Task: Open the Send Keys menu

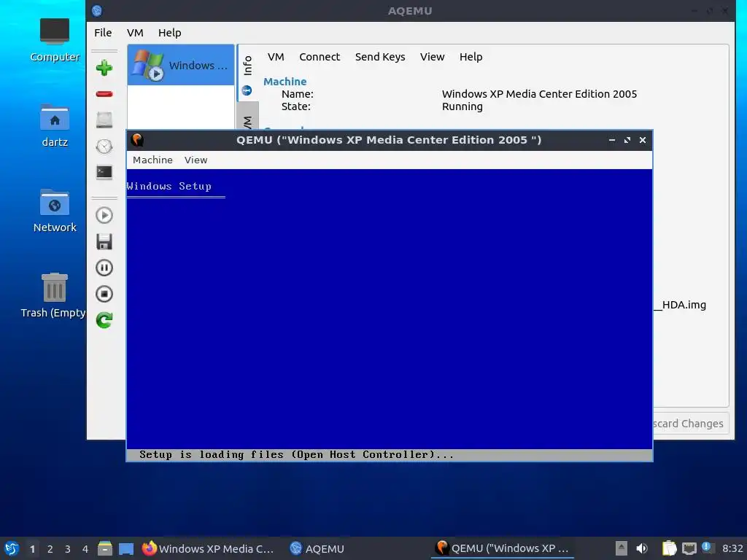Action: 379,57
